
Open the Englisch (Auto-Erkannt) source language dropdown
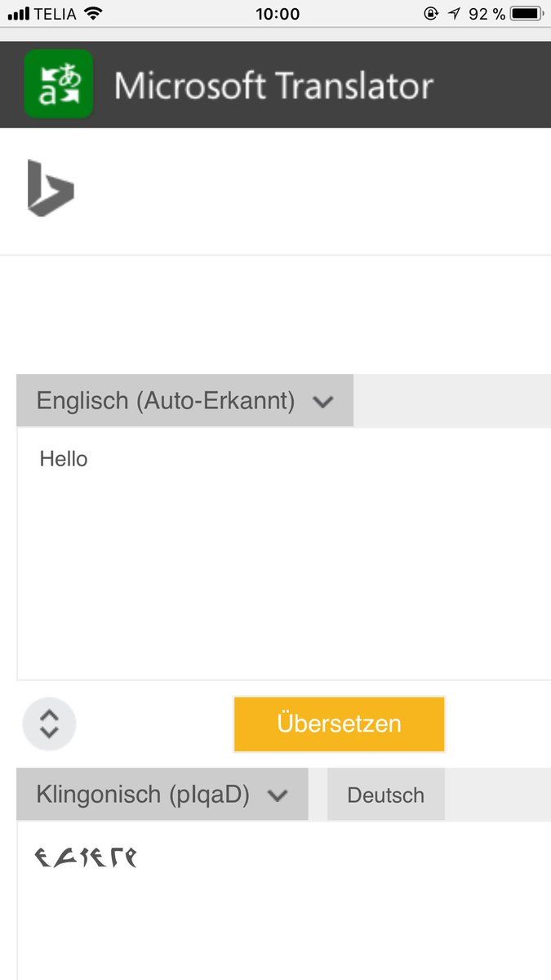[184, 401]
